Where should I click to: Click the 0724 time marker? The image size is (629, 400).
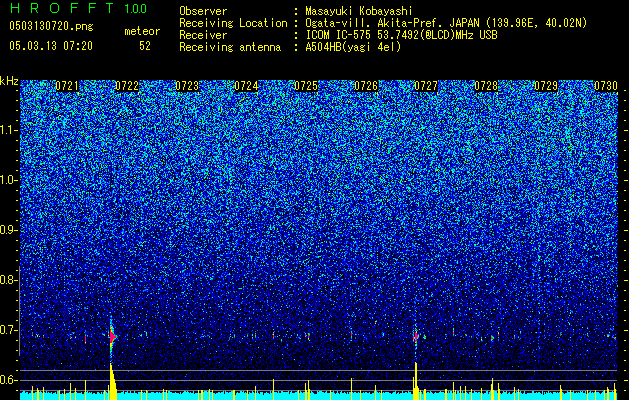246,86
